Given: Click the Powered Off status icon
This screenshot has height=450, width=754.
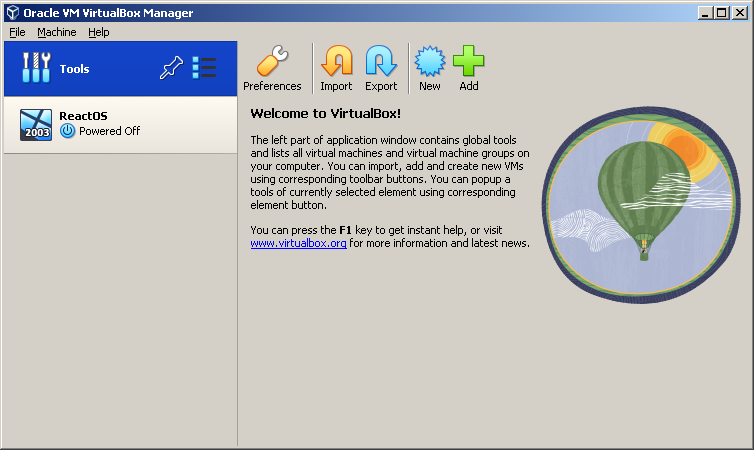Looking at the screenshot, I should pyautogui.click(x=67, y=131).
